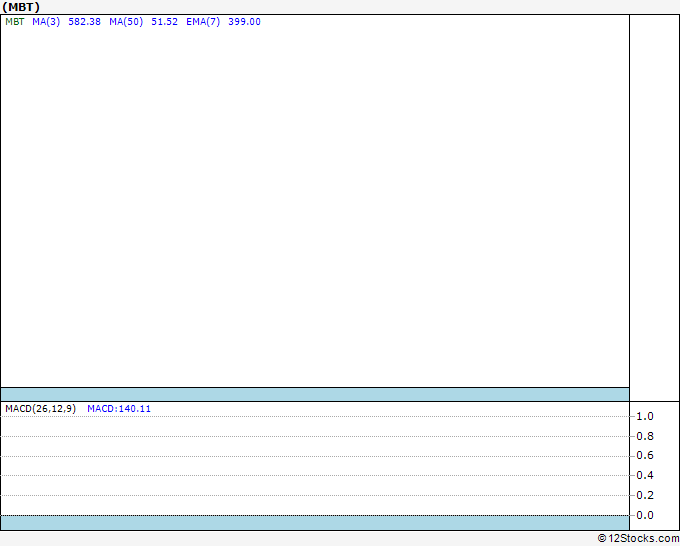This screenshot has width=680, height=546.
Task: Click the 12Stocks.com copyright text
Action: click(638, 538)
